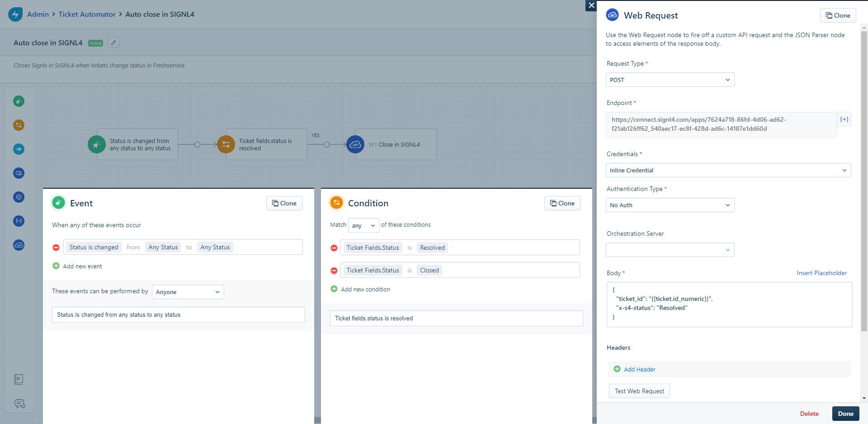
Task: Open the Match any dropdown
Action: point(363,225)
